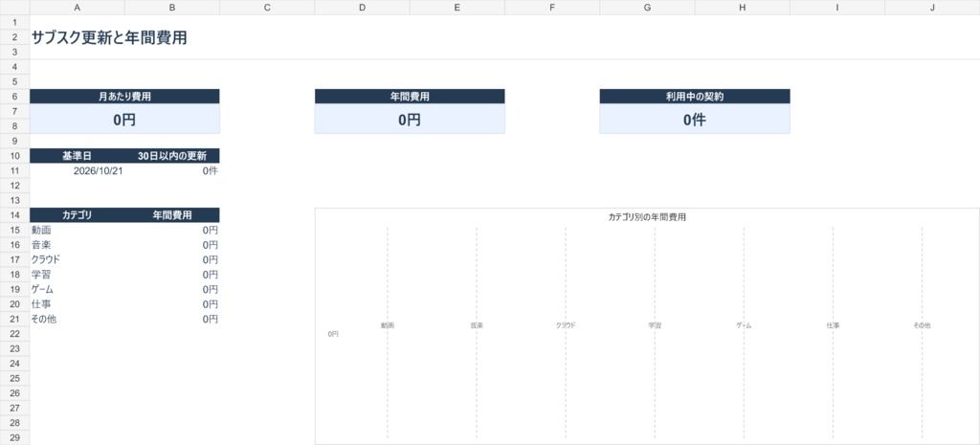Viewport: 980px width, 445px height.
Task: Select the 0件 cell beside the date
Action: click(172, 170)
